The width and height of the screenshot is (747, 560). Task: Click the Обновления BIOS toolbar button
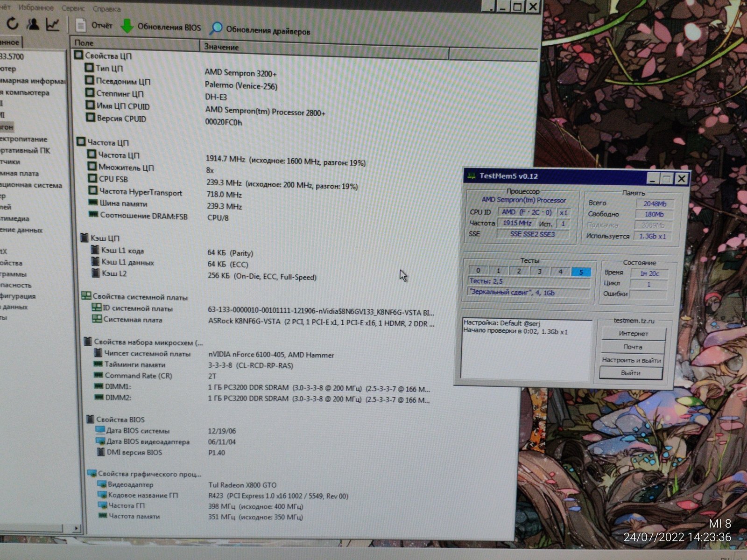[161, 27]
